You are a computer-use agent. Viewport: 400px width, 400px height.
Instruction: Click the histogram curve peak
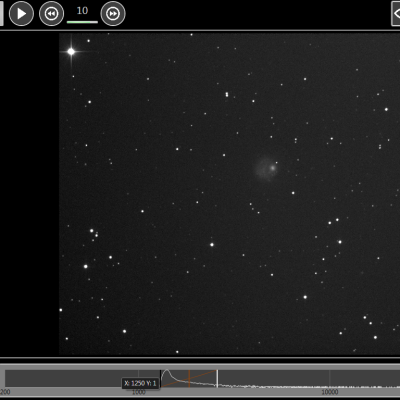[167, 371]
